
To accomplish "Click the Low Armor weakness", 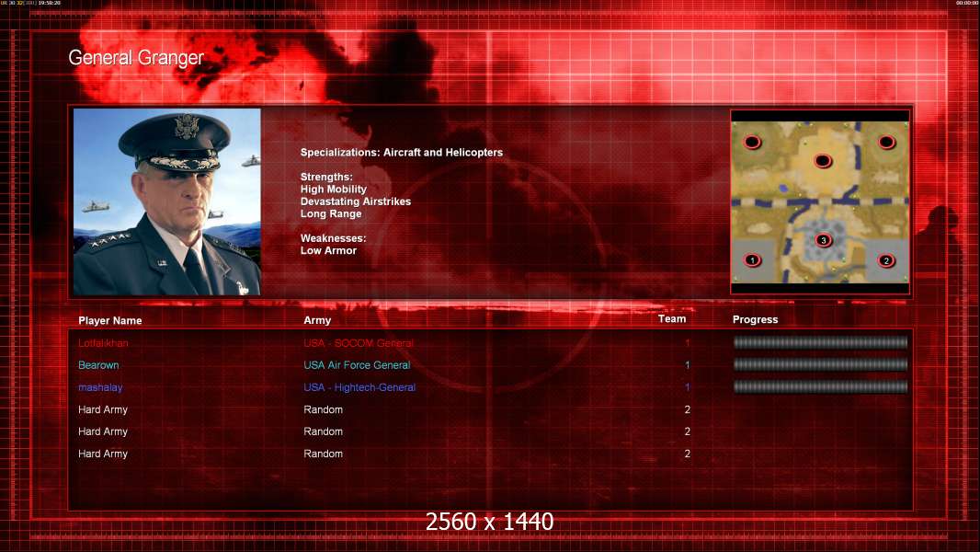I will (x=328, y=250).
